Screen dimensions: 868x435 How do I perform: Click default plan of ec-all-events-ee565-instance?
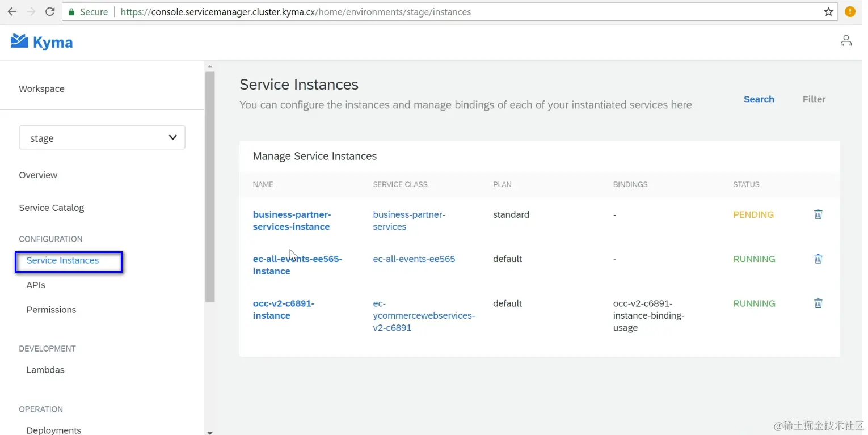(507, 259)
